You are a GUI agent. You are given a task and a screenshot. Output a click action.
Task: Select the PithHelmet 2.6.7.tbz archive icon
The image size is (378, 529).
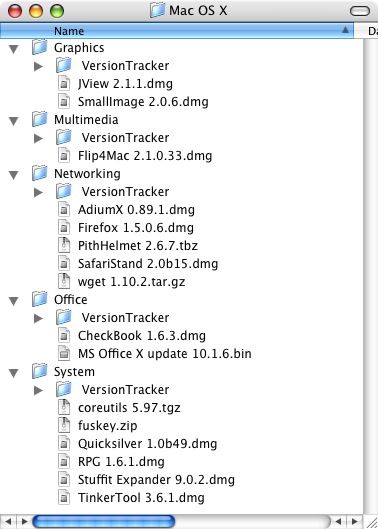(64, 245)
